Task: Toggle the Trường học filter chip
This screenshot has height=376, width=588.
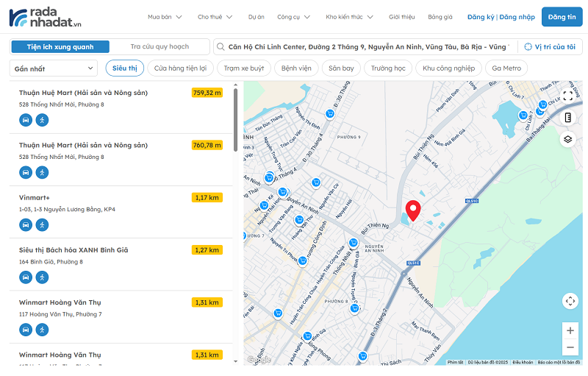Action: [x=388, y=68]
